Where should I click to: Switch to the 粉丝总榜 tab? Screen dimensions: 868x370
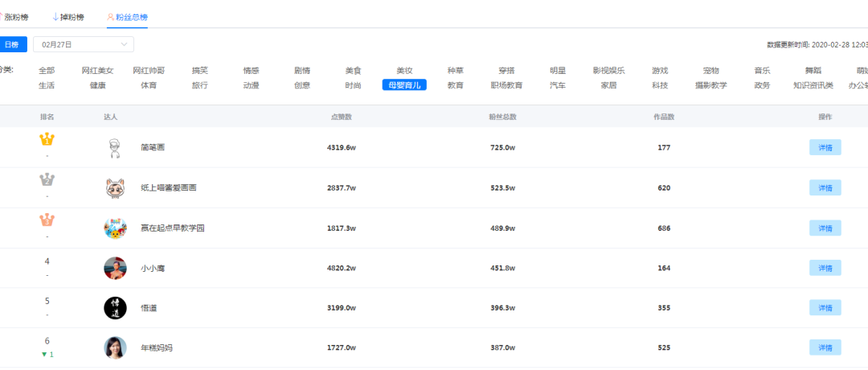127,16
